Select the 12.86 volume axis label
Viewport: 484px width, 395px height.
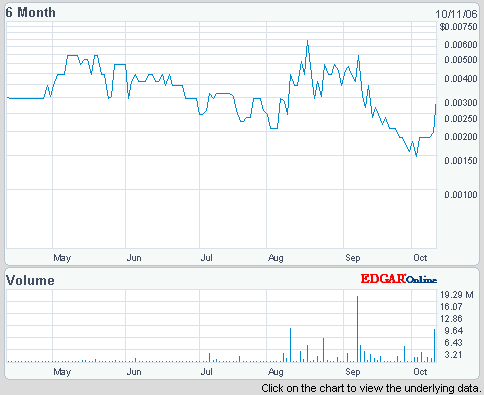pyautogui.click(x=451, y=319)
